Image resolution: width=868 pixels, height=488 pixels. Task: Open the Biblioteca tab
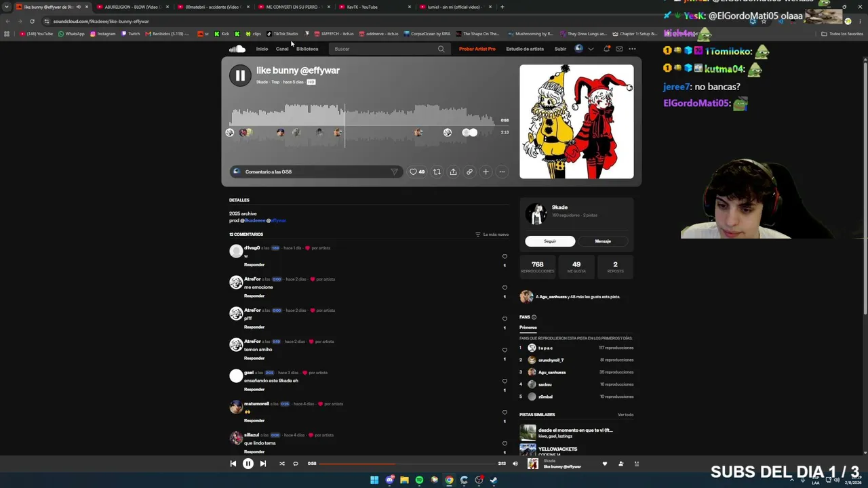click(x=307, y=49)
